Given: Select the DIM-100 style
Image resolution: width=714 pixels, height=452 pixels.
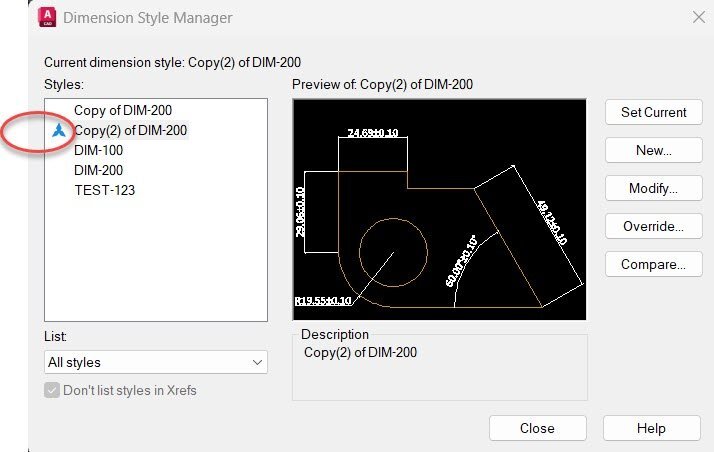Looking at the screenshot, I should coord(99,150).
